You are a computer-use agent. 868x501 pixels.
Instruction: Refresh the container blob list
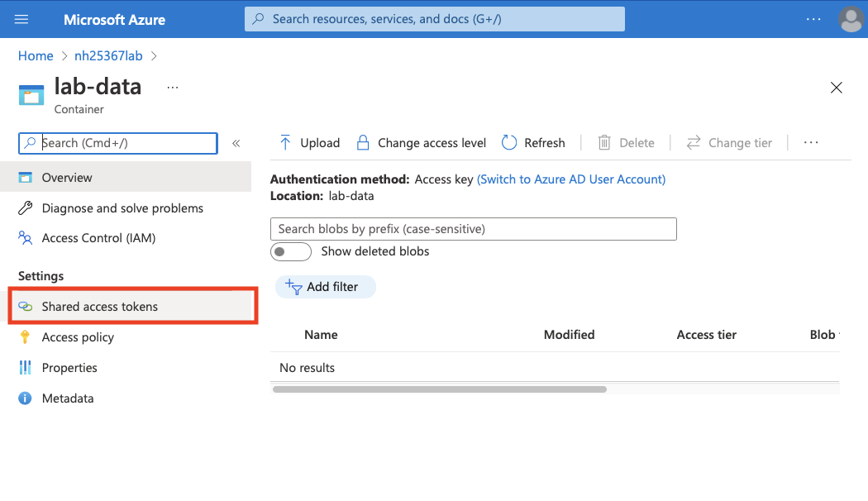click(x=533, y=143)
